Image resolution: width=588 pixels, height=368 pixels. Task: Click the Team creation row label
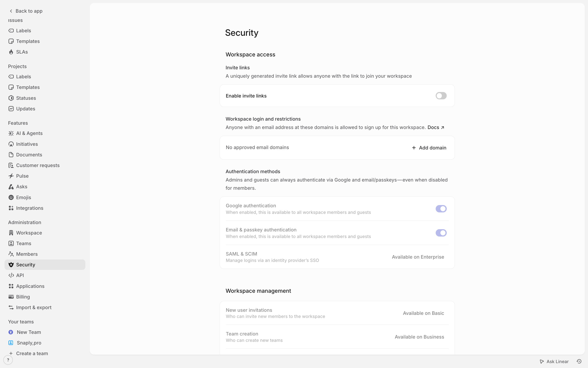point(242,334)
